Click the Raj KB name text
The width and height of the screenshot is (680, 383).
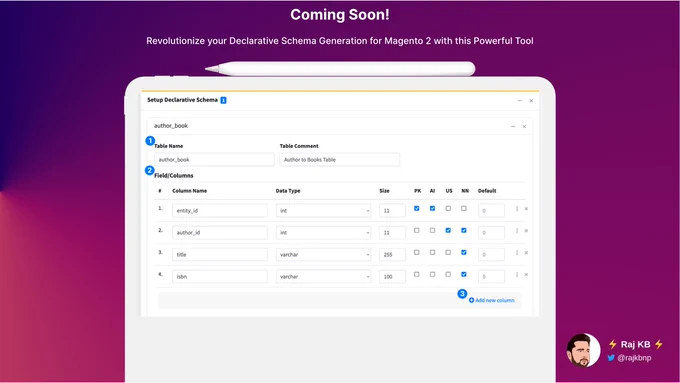(x=635, y=344)
